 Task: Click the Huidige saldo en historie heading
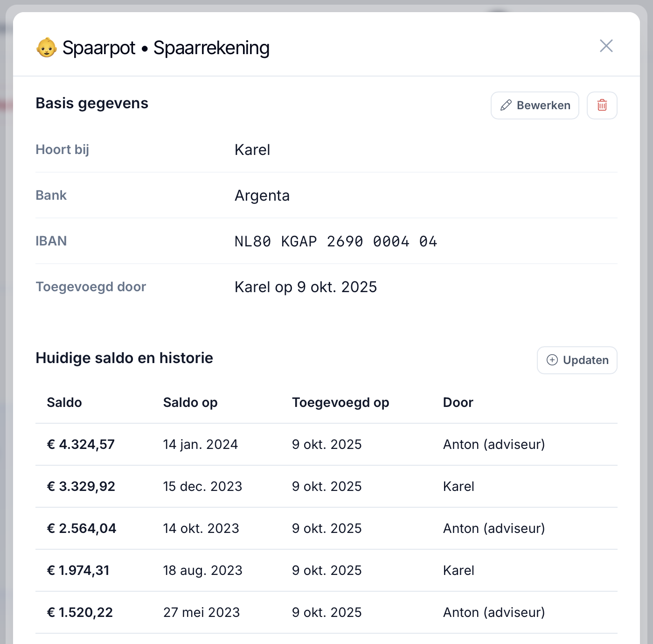pyautogui.click(x=124, y=358)
